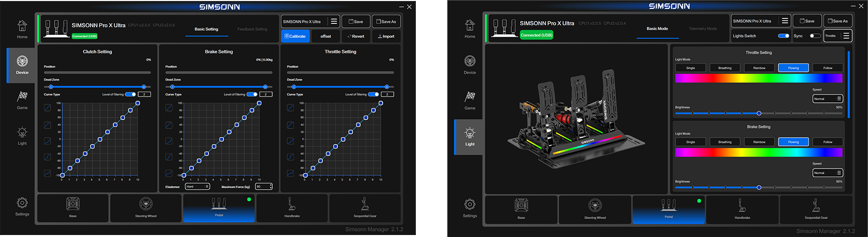This screenshot has width=868, height=237.
Task: Open Home in the left window sidebar
Action: click(x=22, y=29)
